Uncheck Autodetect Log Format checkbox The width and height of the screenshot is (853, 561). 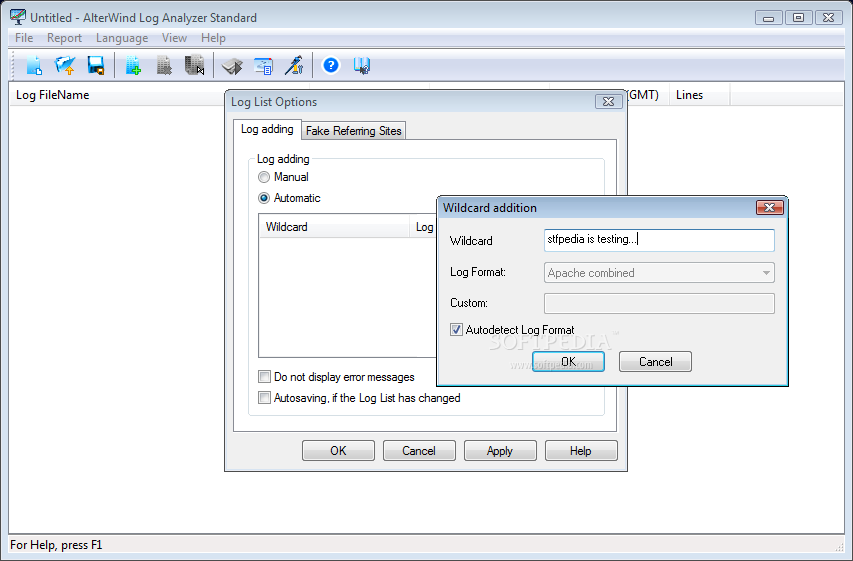[456, 330]
